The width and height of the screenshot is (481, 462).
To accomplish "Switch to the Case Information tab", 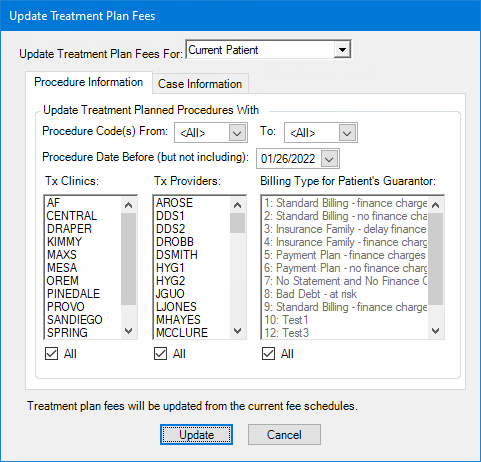I will [x=200, y=84].
